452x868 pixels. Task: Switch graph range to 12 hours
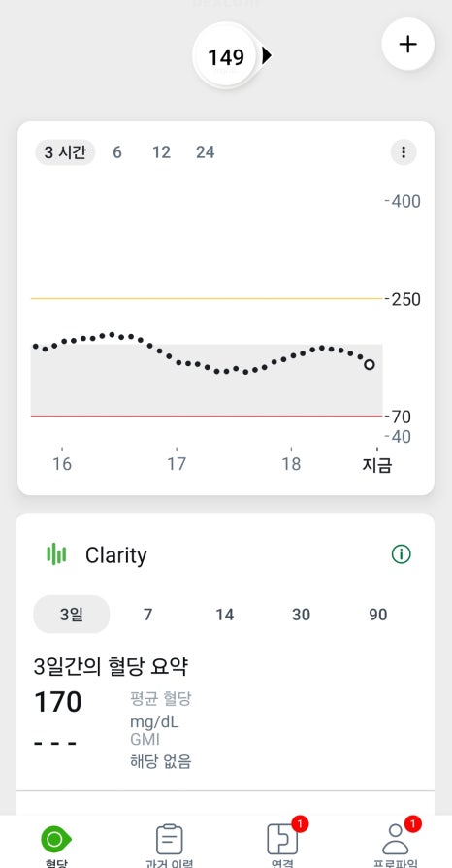tap(162, 152)
